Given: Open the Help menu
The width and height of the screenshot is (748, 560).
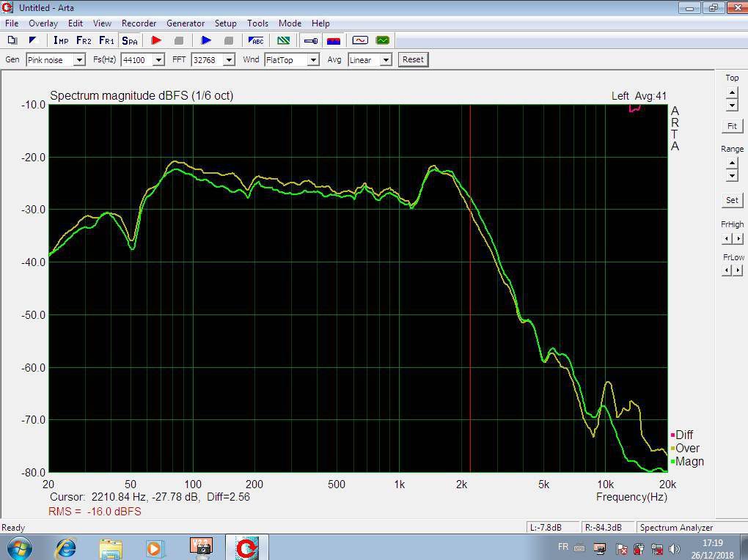Looking at the screenshot, I should point(320,23).
